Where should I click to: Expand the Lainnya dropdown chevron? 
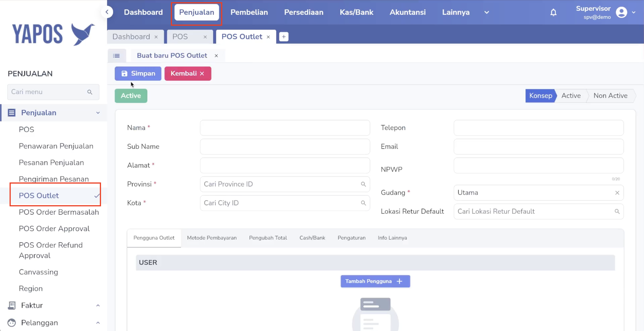[x=487, y=12]
